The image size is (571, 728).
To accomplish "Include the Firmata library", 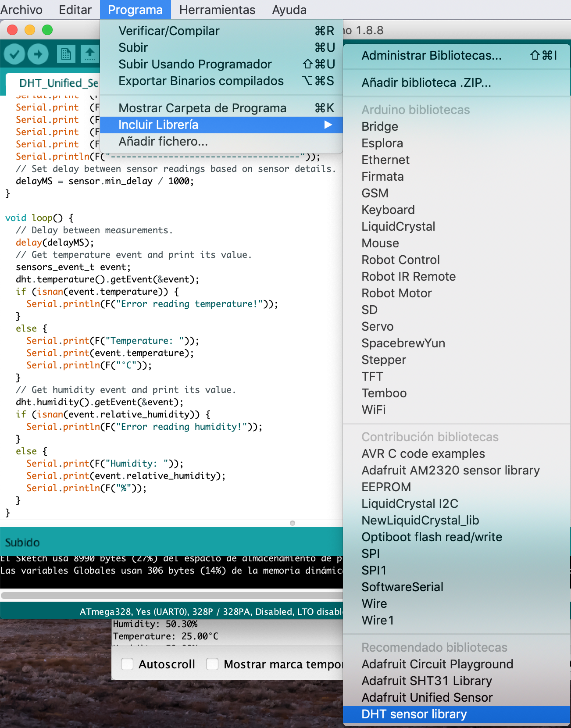I will click(x=457, y=177).
